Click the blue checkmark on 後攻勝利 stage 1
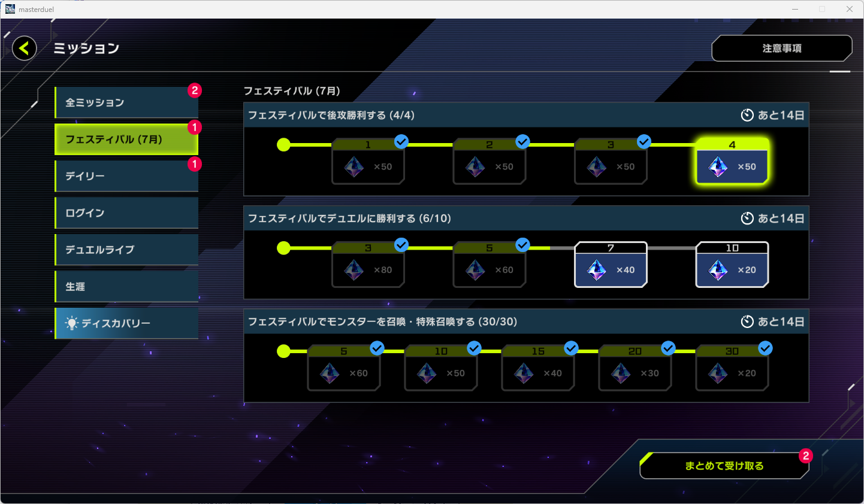 point(401,141)
